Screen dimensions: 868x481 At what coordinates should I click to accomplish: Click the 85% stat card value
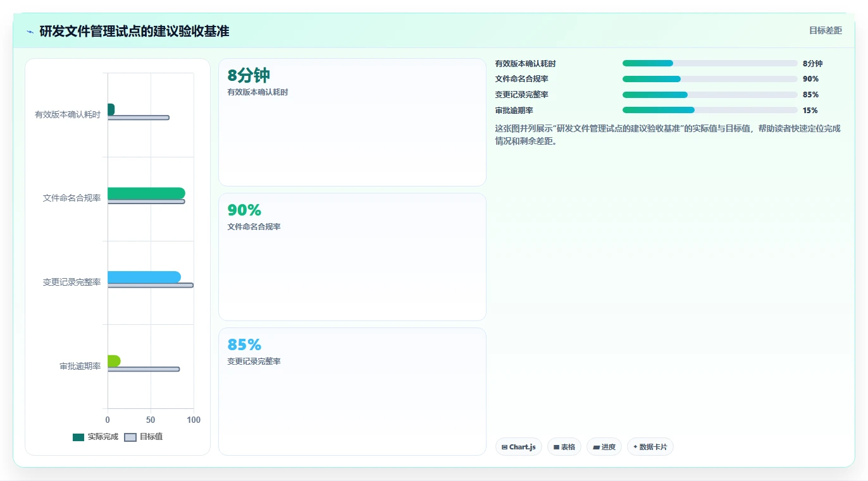[x=244, y=345]
